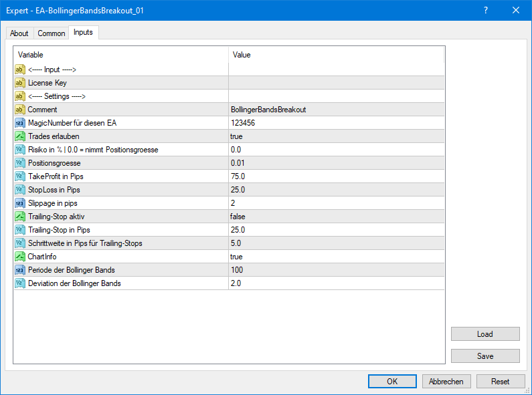Click the help question mark in title bar
This screenshot has height=395, width=532.
pos(484,10)
